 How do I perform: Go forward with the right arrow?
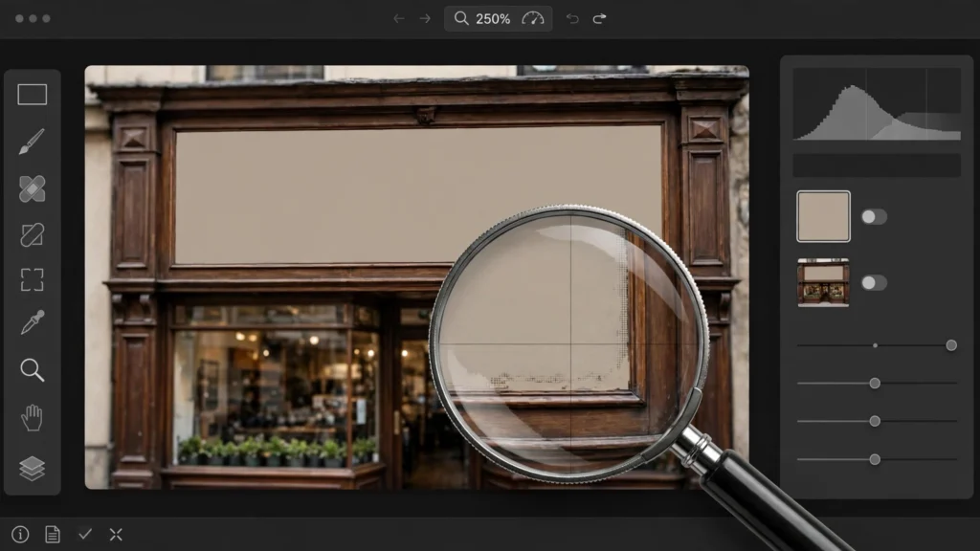tap(425, 19)
